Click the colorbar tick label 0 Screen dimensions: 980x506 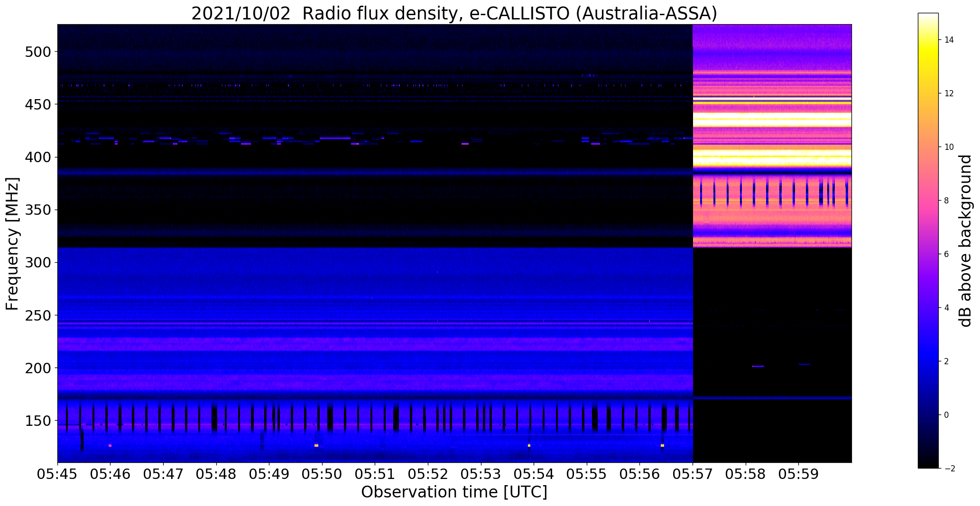click(947, 415)
